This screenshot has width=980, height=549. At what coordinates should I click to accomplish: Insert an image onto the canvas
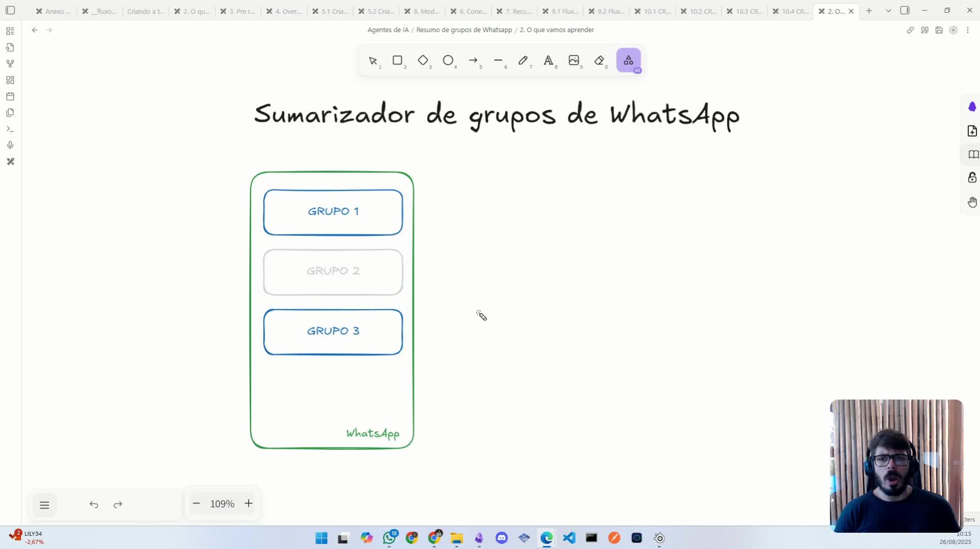[574, 60]
